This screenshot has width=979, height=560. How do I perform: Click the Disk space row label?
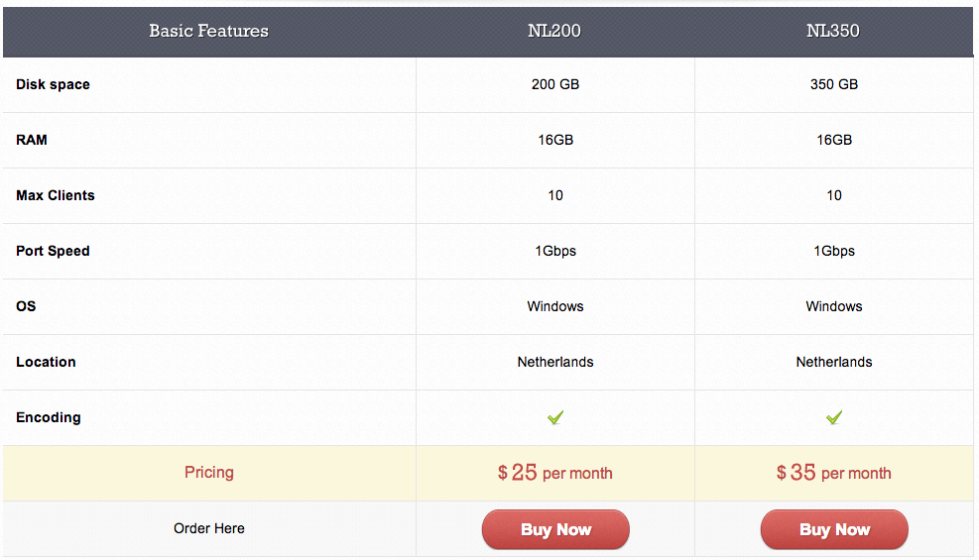[53, 84]
